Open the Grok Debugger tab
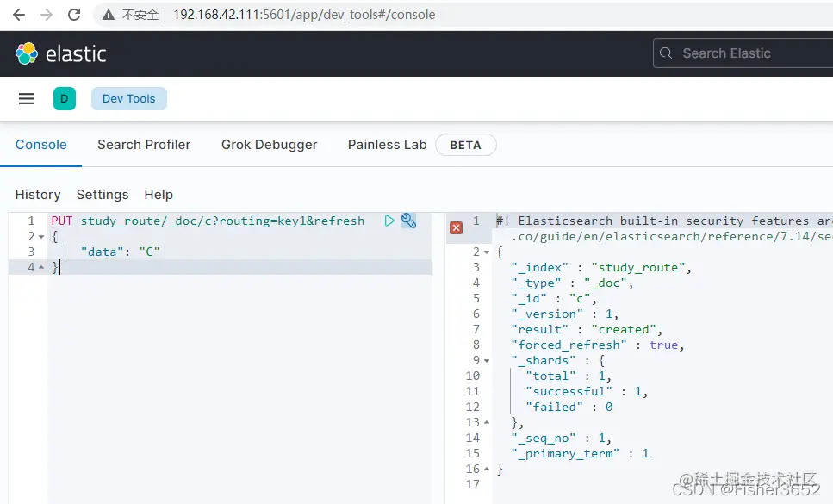This screenshot has height=504, width=833. click(x=270, y=145)
